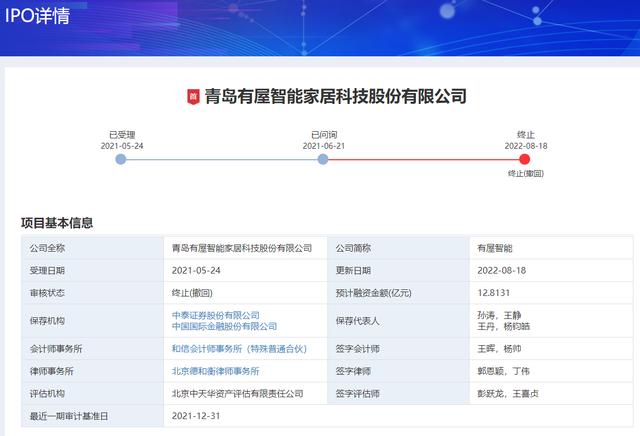Image resolution: width=640 pixels, height=436 pixels.
Task: Click the 签字评估师 label cell
Action: [x=398, y=394]
